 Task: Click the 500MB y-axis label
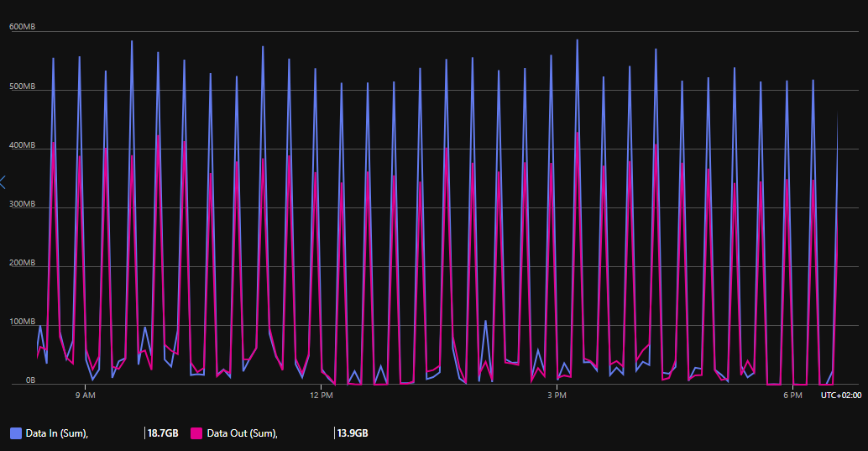(x=22, y=86)
